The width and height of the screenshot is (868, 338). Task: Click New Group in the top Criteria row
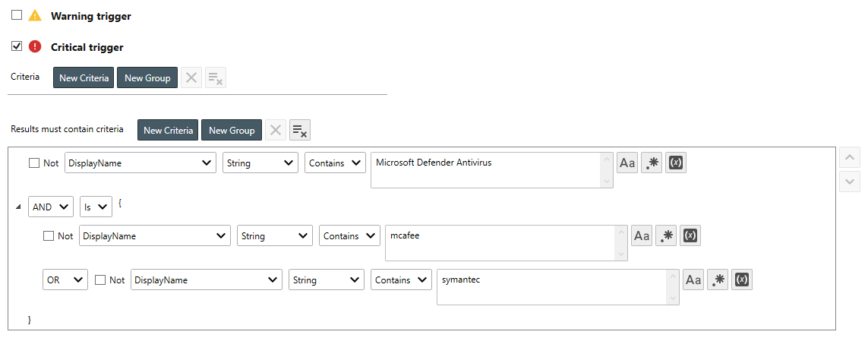click(147, 77)
